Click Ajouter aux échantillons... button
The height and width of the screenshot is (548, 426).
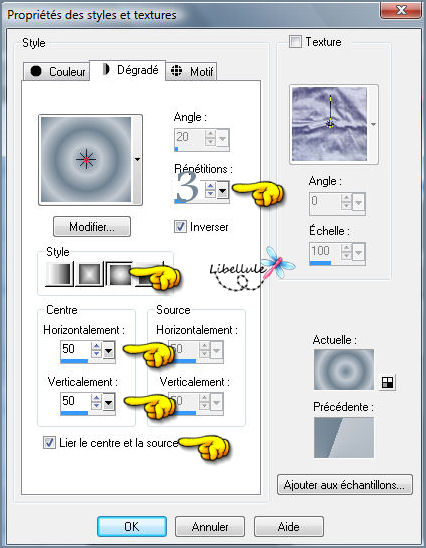pyautogui.click(x=345, y=485)
